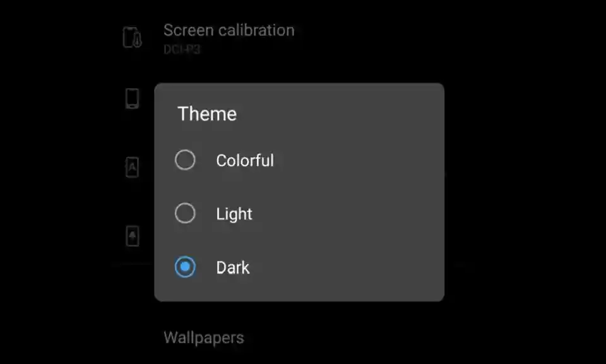Screen dimensions: 606x364
Task: Click the Theme dialog heading
Action: pyautogui.click(x=207, y=114)
